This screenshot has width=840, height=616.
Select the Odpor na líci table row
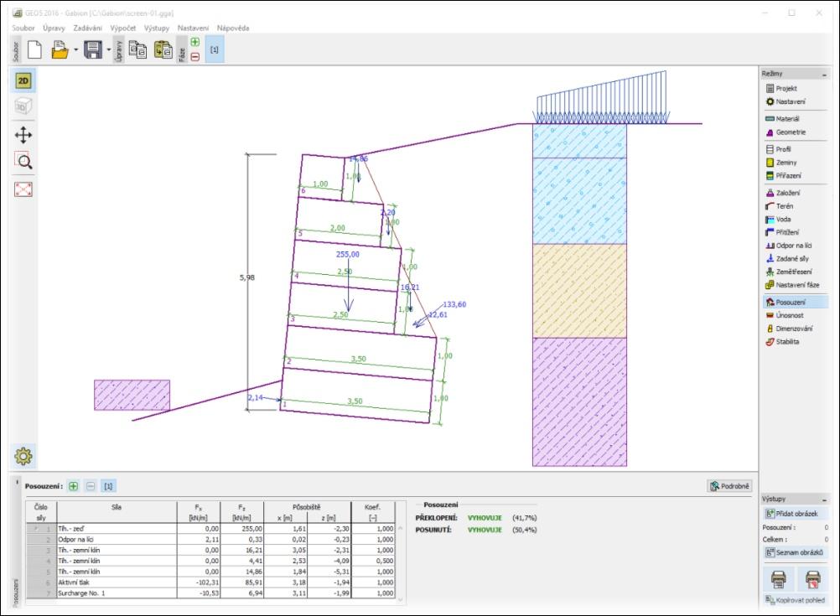click(x=211, y=540)
